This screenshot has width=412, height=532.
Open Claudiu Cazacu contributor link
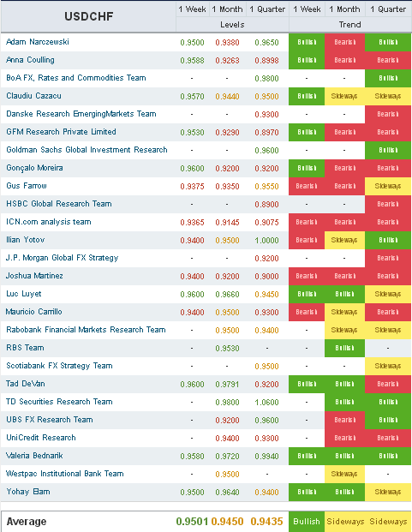pyautogui.click(x=33, y=96)
